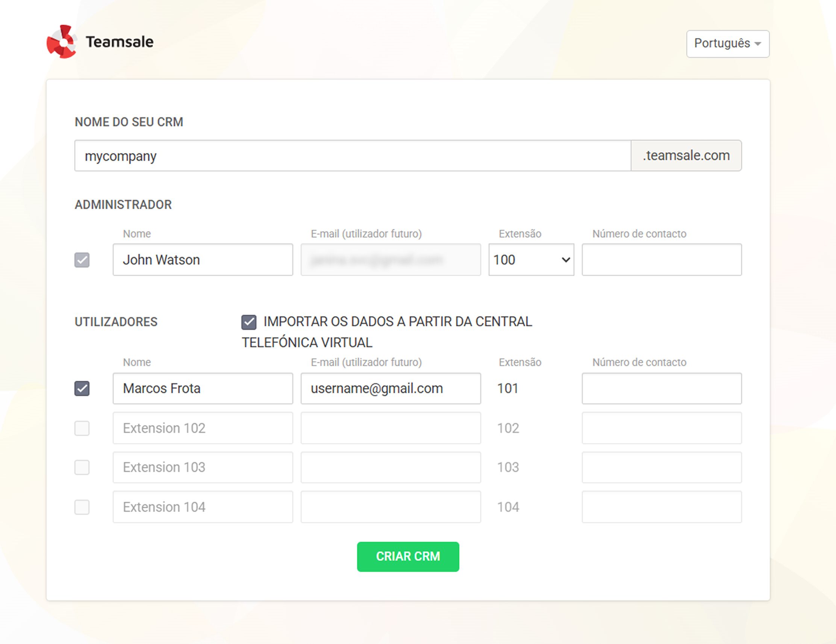Edit the Marcos Frota name field
The image size is (836, 644).
tap(203, 389)
